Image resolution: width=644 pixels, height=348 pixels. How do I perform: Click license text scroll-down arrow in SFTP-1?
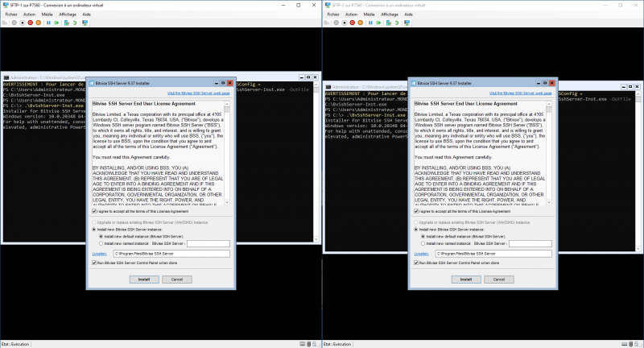point(227,202)
